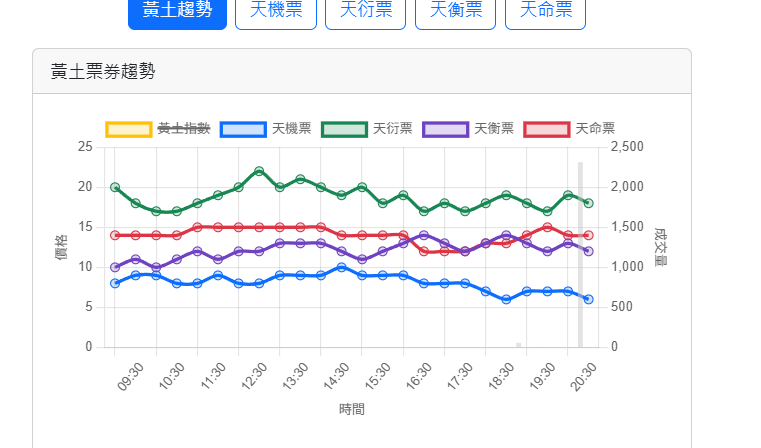The image size is (761, 448).
Task: Click the green line's peak point at 12:30
Action: tap(259, 171)
